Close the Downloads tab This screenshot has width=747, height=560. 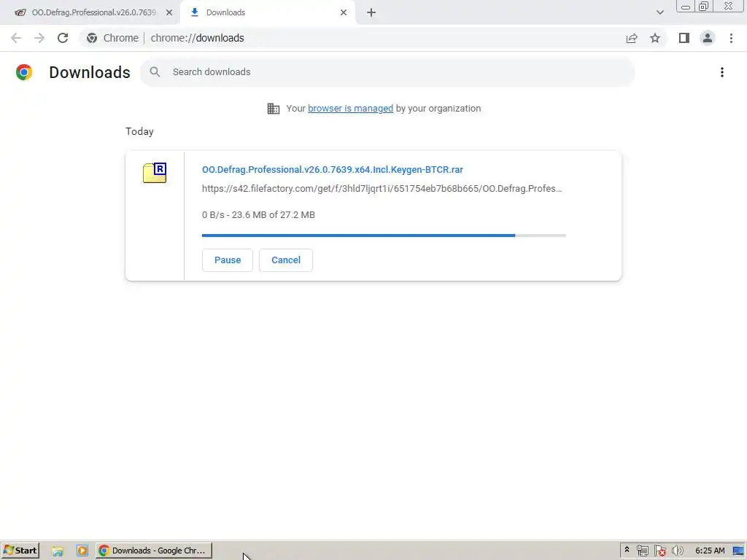click(x=344, y=12)
